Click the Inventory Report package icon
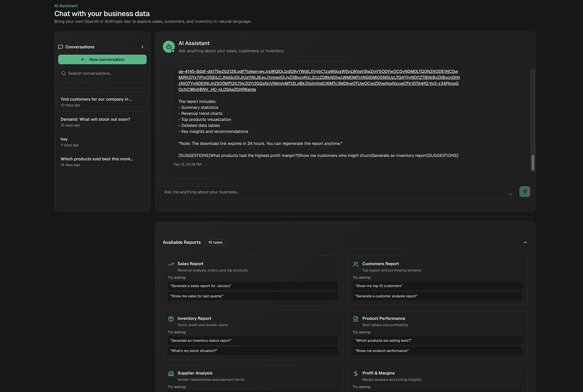This screenshot has width=583, height=392. (x=171, y=318)
